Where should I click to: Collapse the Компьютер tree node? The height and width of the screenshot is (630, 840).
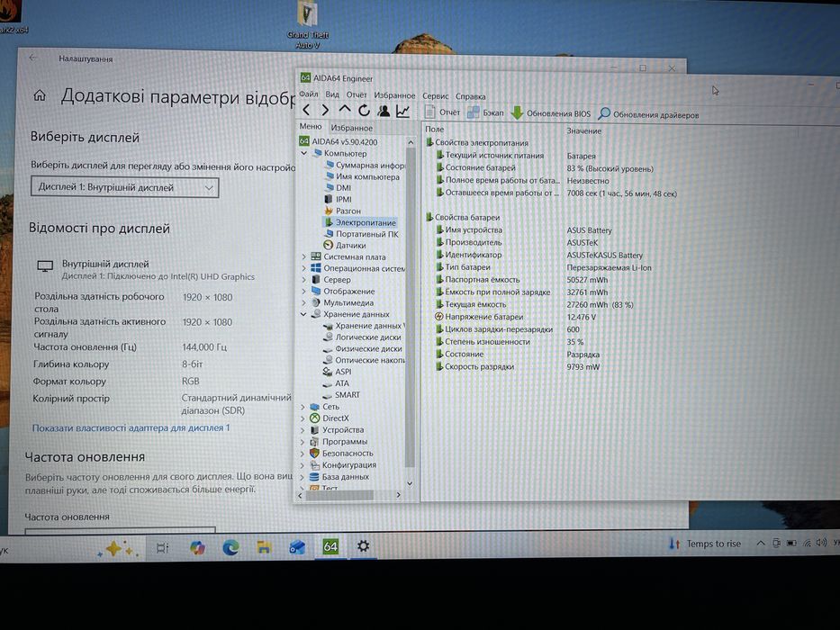tap(303, 153)
